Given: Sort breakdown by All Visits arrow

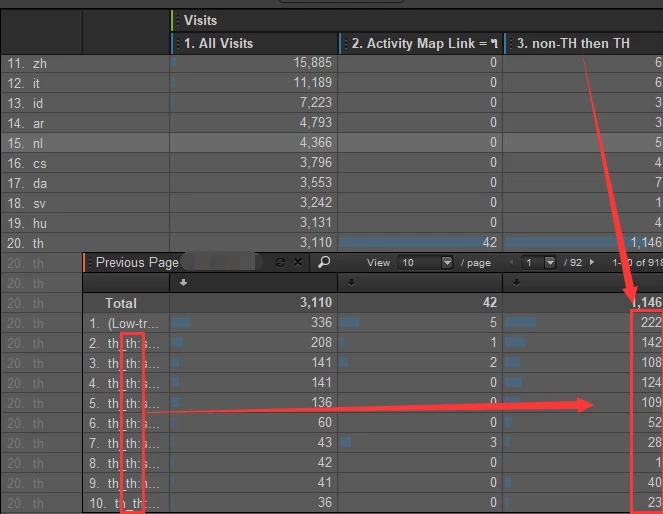Looking at the screenshot, I should point(183,282).
